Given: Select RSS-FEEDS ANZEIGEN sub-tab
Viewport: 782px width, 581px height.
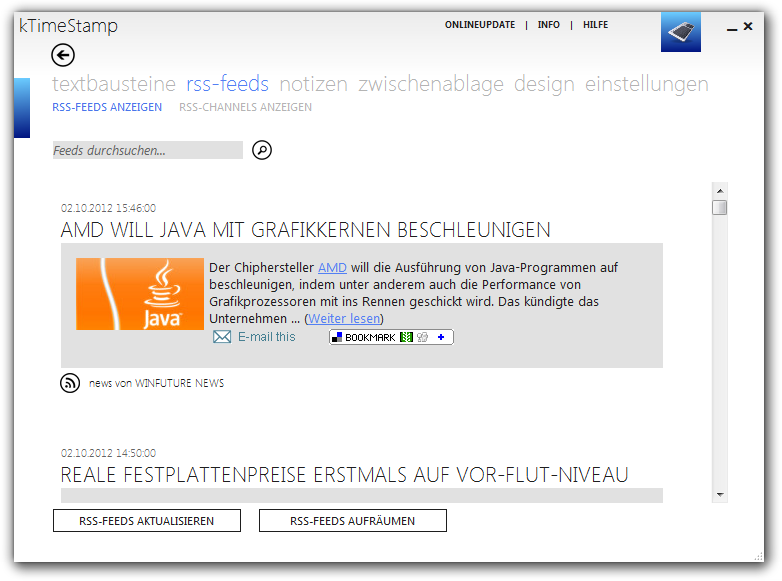Looking at the screenshot, I should [107, 107].
